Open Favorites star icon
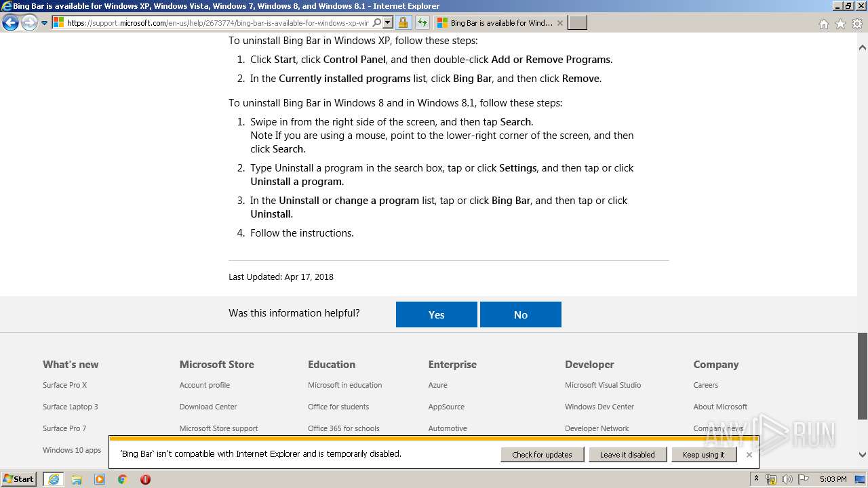 click(x=840, y=24)
